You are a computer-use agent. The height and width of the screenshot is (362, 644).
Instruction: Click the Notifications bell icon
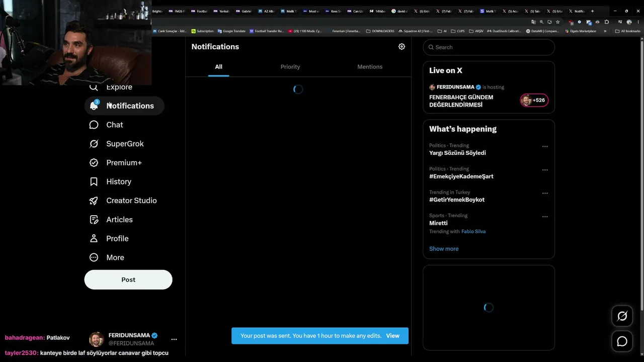point(94,106)
